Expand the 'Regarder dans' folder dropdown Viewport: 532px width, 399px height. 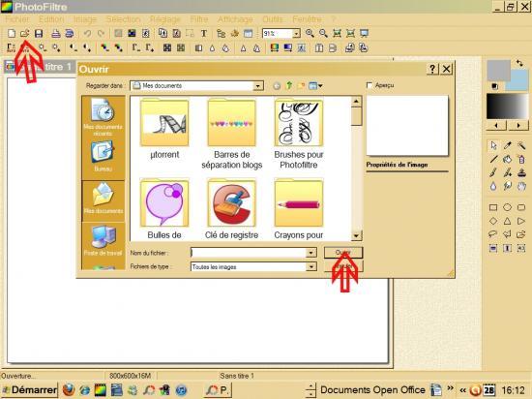pyautogui.click(x=258, y=86)
